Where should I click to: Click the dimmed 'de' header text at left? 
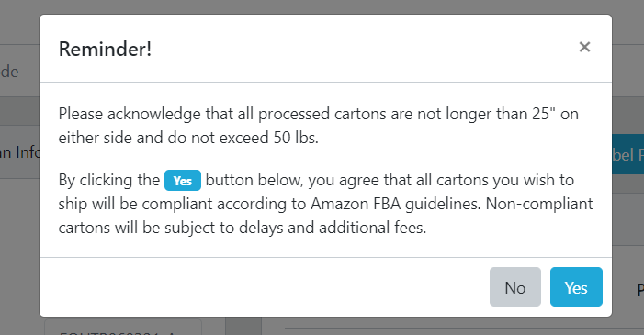click(9, 72)
